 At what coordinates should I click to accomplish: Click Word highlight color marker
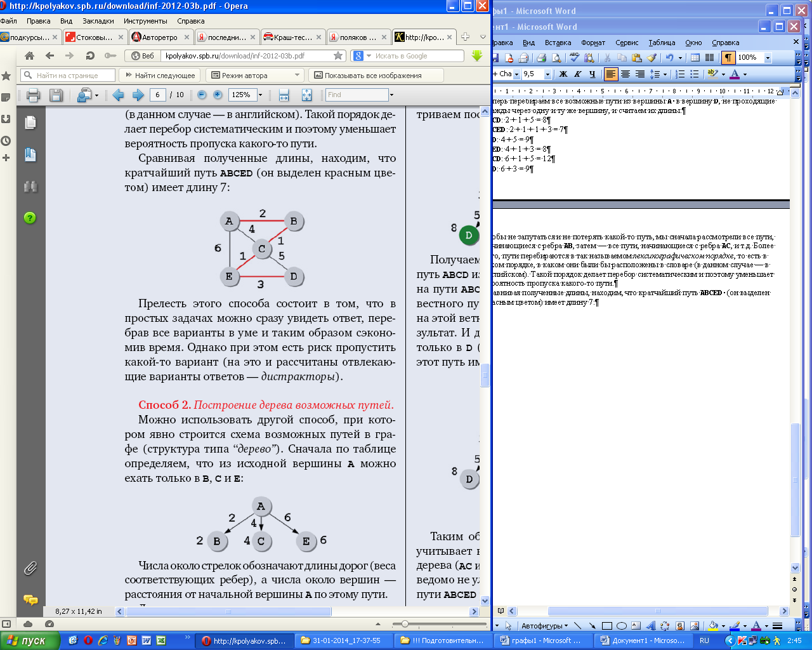(713, 74)
